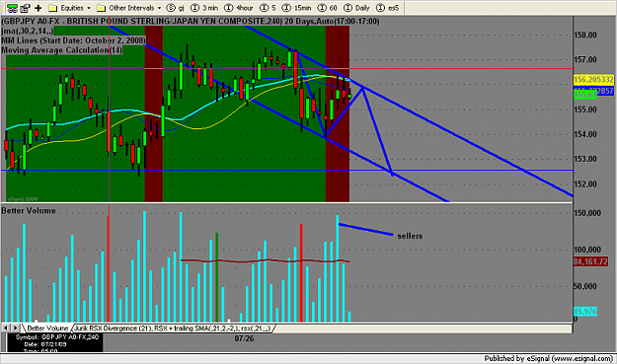The height and width of the screenshot is (364, 617).
Task: Click the MM Lines start date label
Action: click(x=74, y=40)
